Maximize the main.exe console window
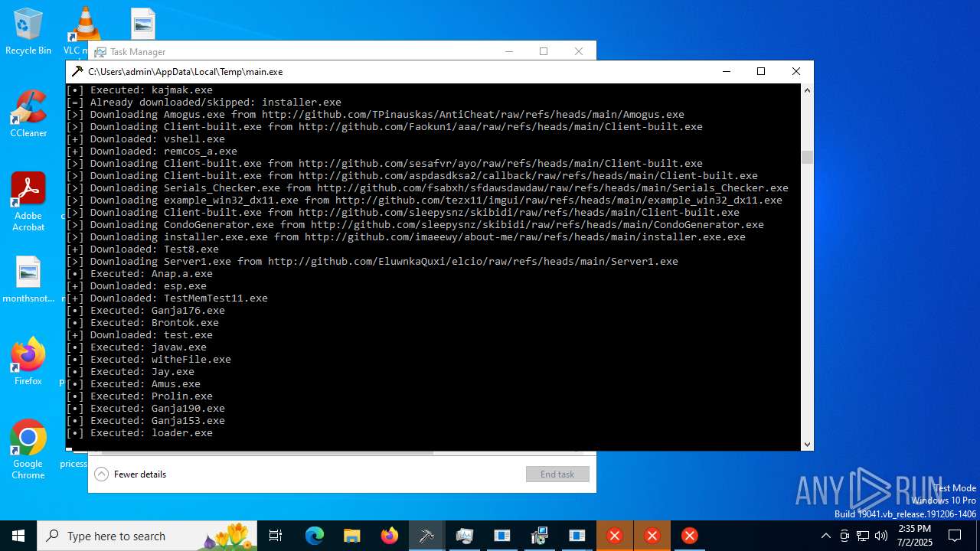 coord(761,71)
